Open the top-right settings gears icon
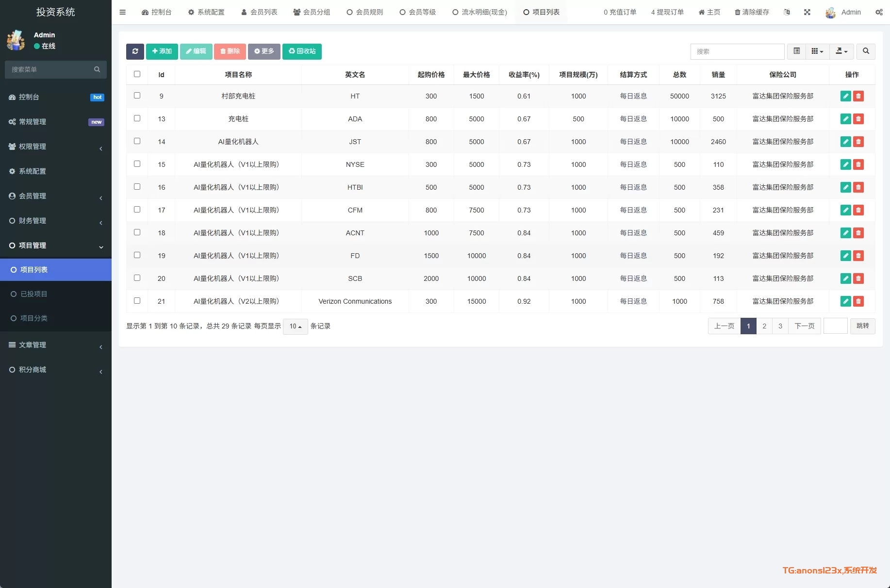Image resolution: width=890 pixels, height=588 pixels. pyautogui.click(x=879, y=12)
